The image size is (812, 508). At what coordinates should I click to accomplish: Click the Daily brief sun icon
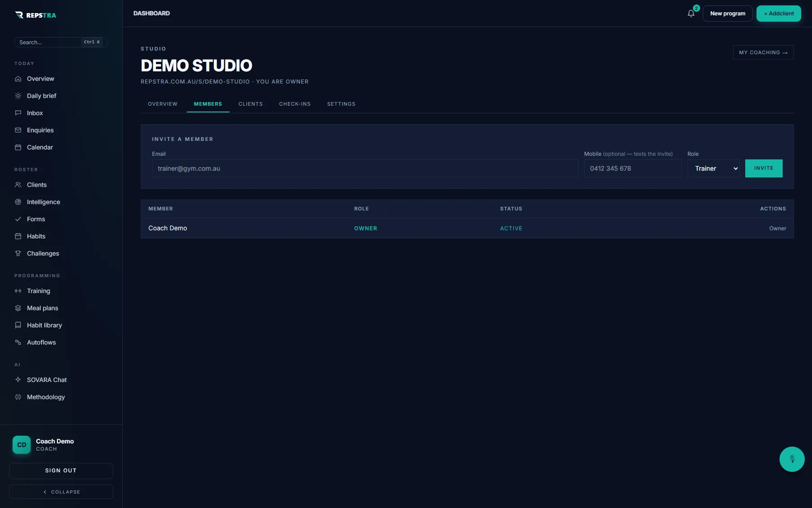click(18, 96)
